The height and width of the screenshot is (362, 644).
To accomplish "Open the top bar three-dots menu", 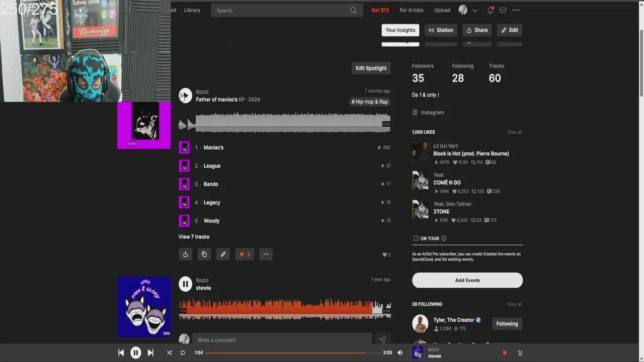I will tap(516, 10).
